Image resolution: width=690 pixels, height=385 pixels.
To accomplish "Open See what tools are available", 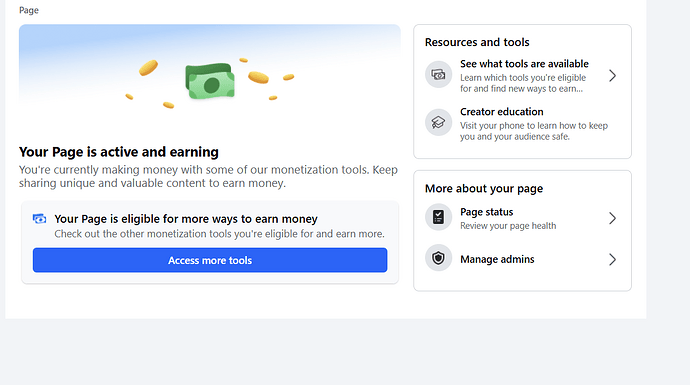I will pos(524,64).
